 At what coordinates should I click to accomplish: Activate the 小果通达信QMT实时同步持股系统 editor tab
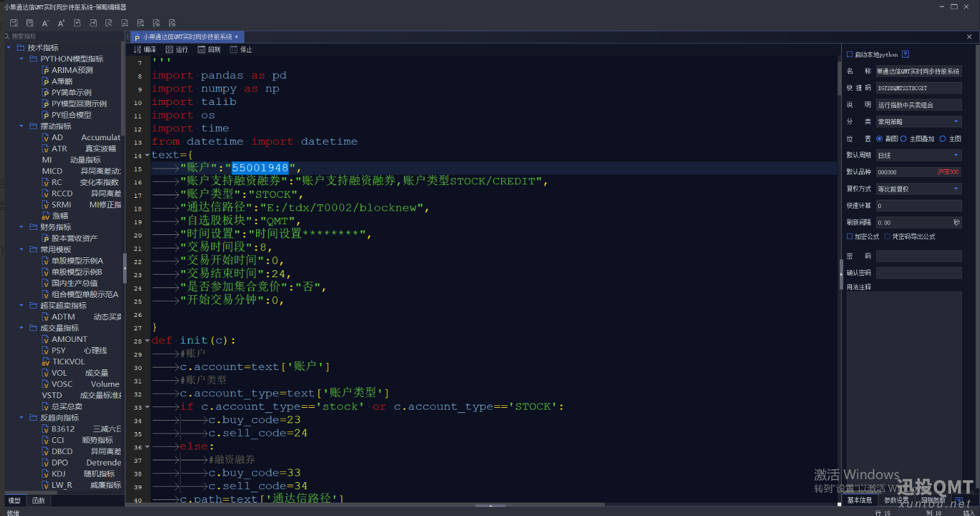click(187, 37)
